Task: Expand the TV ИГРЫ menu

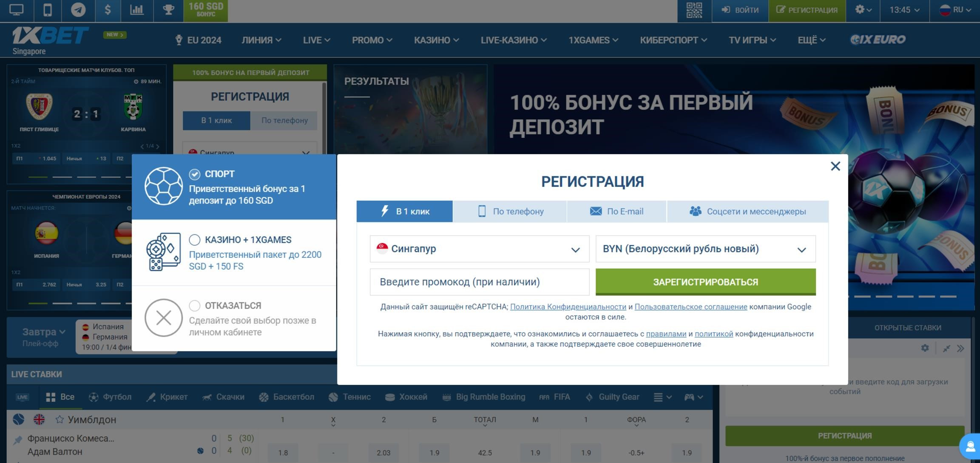Action: coord(752,40)
